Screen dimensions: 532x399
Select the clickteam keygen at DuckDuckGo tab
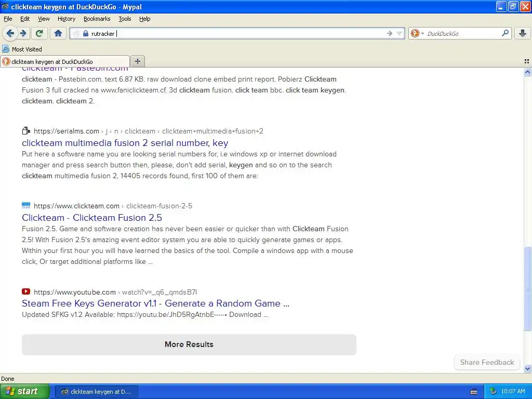(65, 61)
